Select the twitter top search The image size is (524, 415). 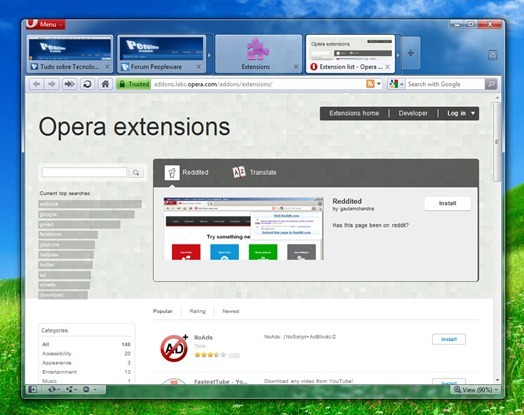(x=66, y=265)
